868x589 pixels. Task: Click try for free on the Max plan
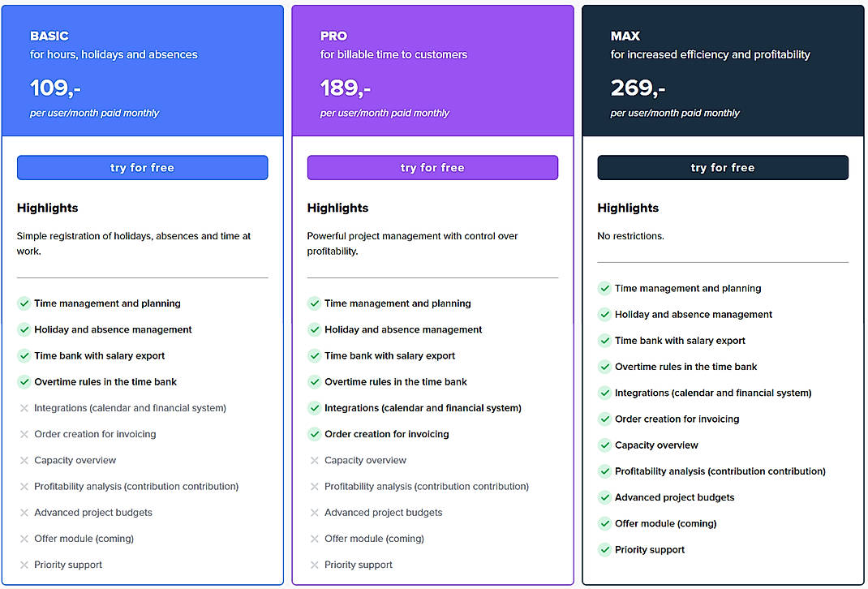(723, 167)
